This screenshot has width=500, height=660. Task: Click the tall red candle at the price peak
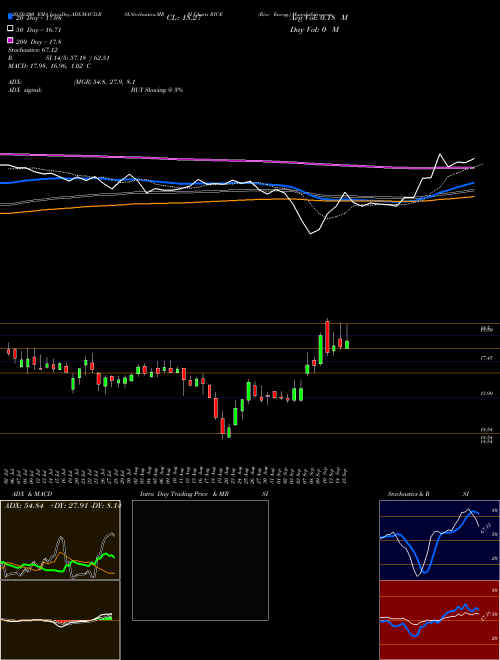click(327, 336)
